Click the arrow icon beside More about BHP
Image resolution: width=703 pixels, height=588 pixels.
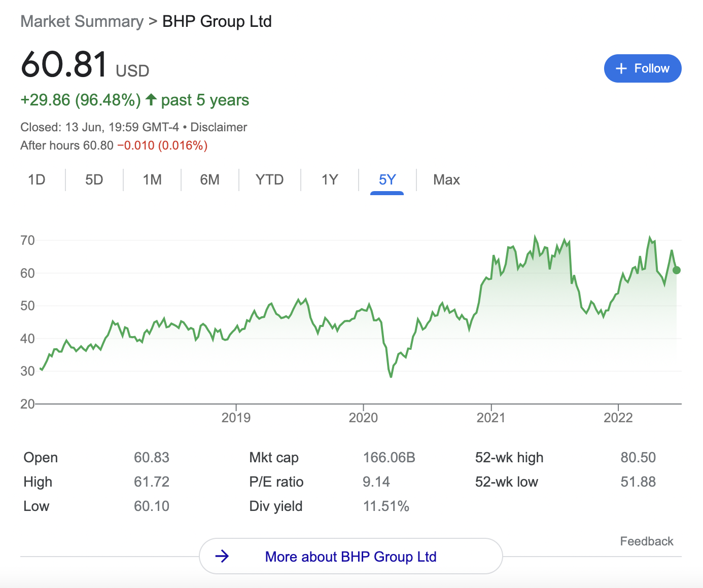(222, 557)
